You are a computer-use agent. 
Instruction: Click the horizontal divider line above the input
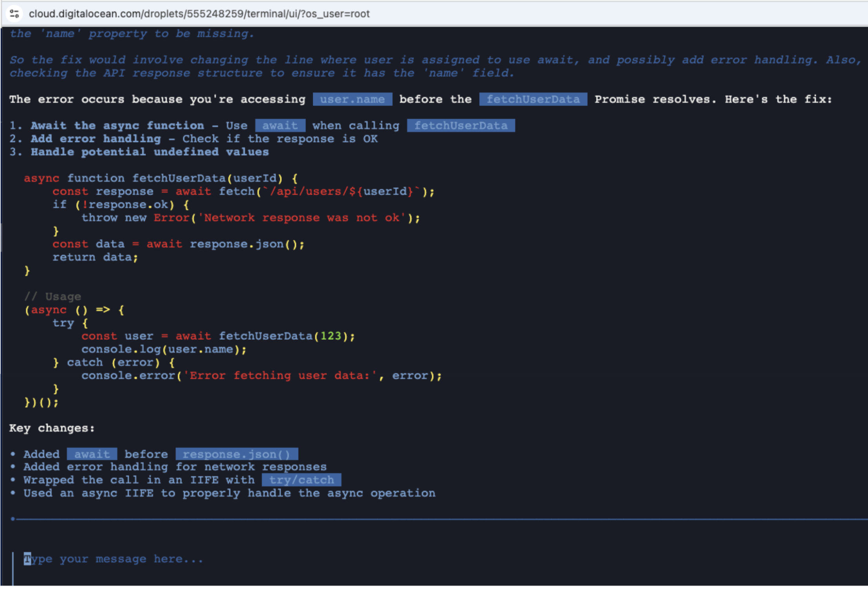(x=432, y=519)
